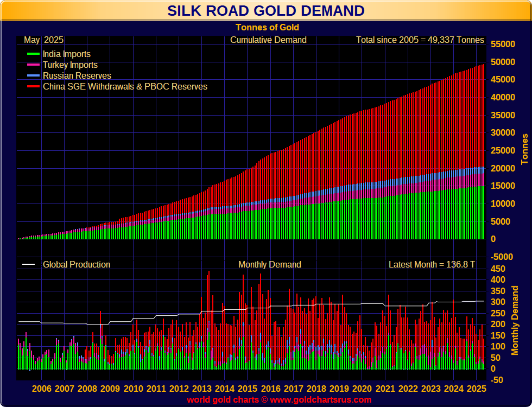Click the 2020 year label on x-axis

pyautogui.click(x=362, y=389)
